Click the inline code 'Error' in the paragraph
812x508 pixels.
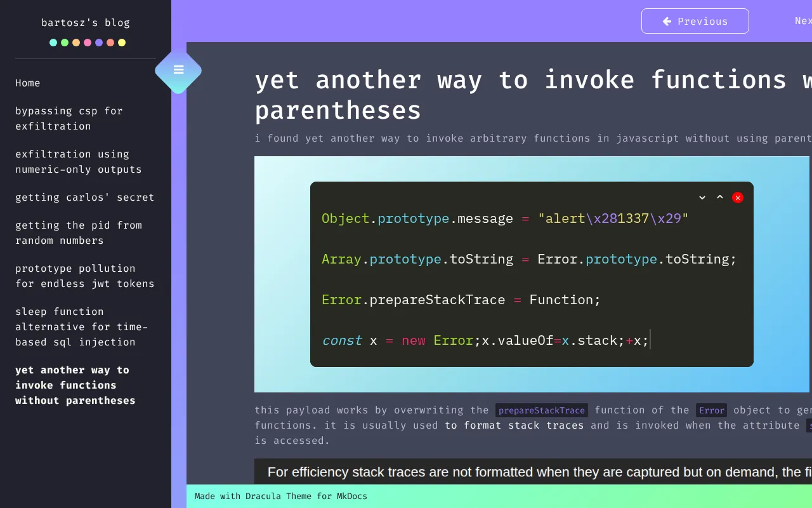point(712,410)
